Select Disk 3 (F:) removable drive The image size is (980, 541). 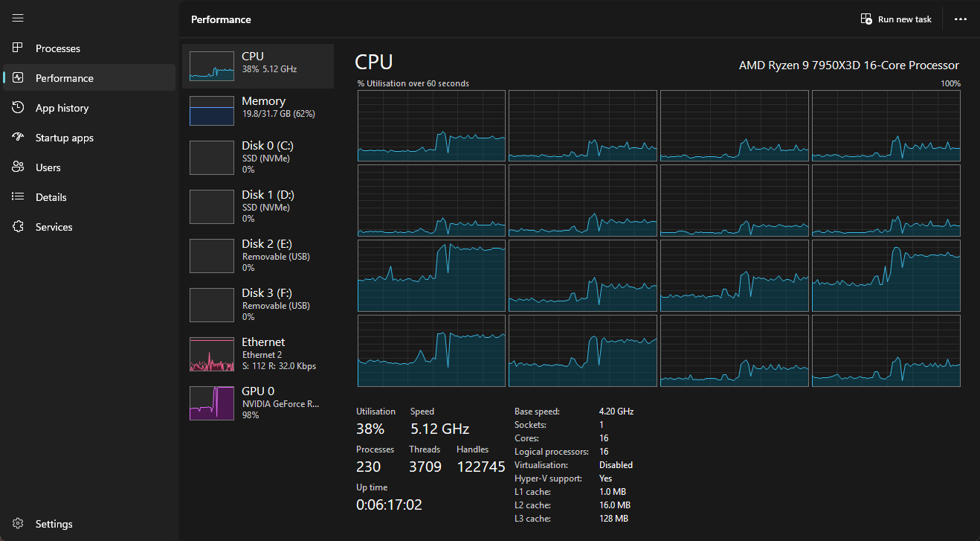[x=257, y=304]
